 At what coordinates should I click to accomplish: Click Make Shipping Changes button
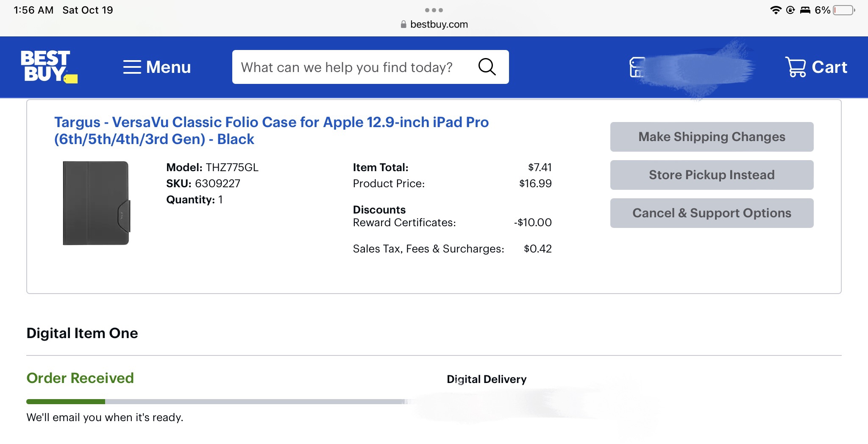pos(712,137)
